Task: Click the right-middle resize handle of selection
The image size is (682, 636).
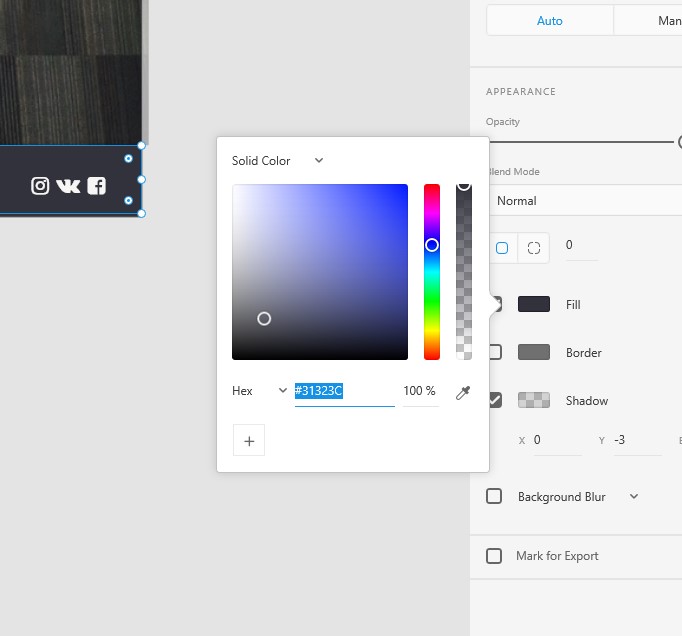Action: [141, 179]
